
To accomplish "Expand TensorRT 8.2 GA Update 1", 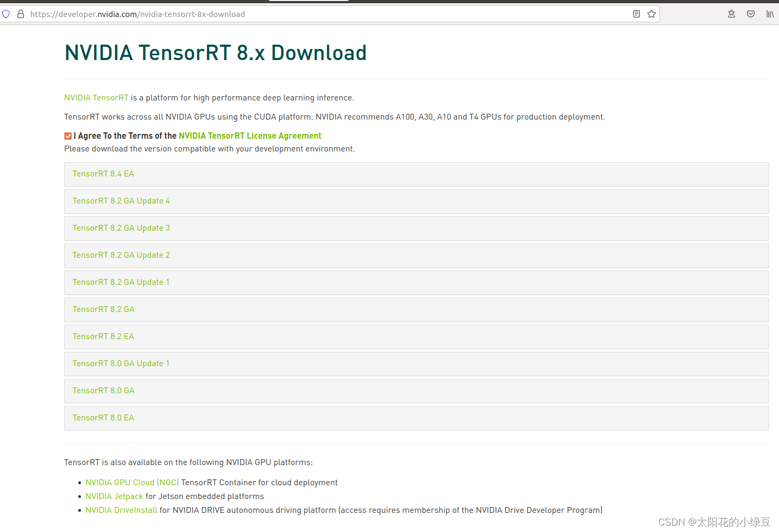I will coord(417,283).
